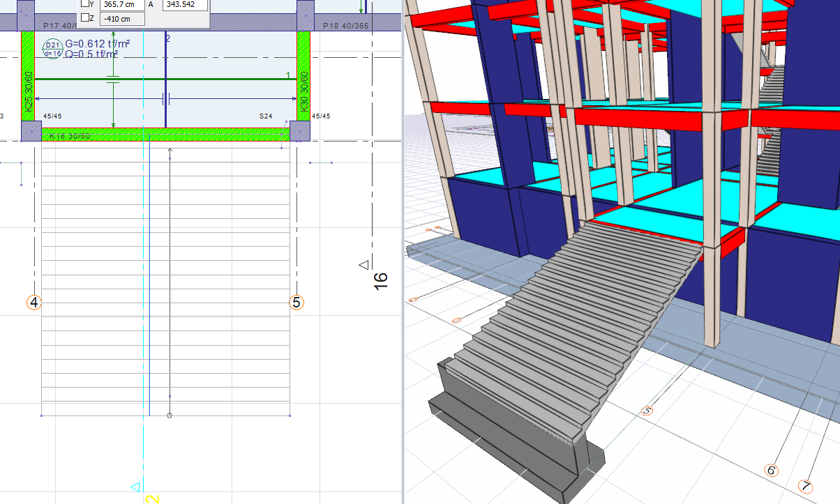840x504 pixels.
Task: Select the Q=0.5 tf/m² load text
Action: tap(92, 54)
